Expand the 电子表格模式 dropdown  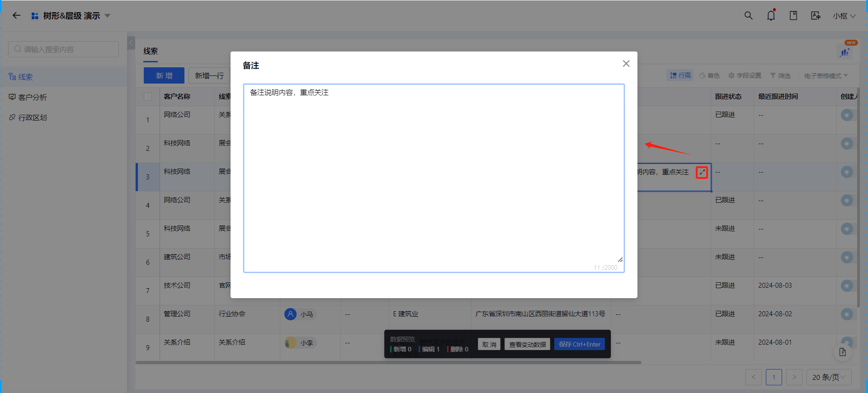point(826,75)
